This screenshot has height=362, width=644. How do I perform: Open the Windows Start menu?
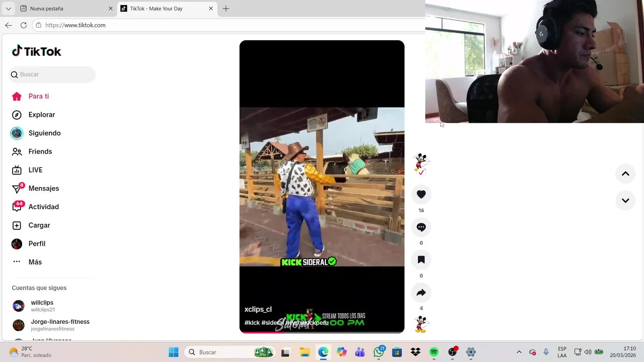tap(174, 352)
